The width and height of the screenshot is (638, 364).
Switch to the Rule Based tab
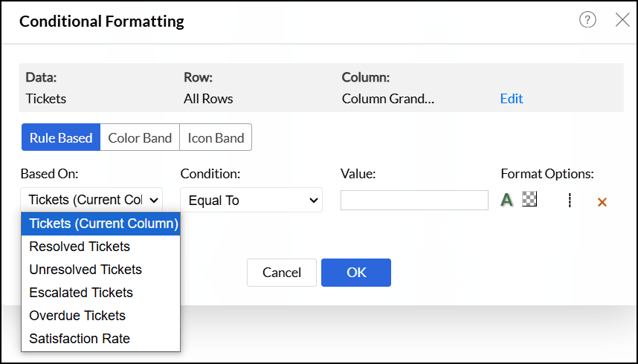(x=61, y=137)
